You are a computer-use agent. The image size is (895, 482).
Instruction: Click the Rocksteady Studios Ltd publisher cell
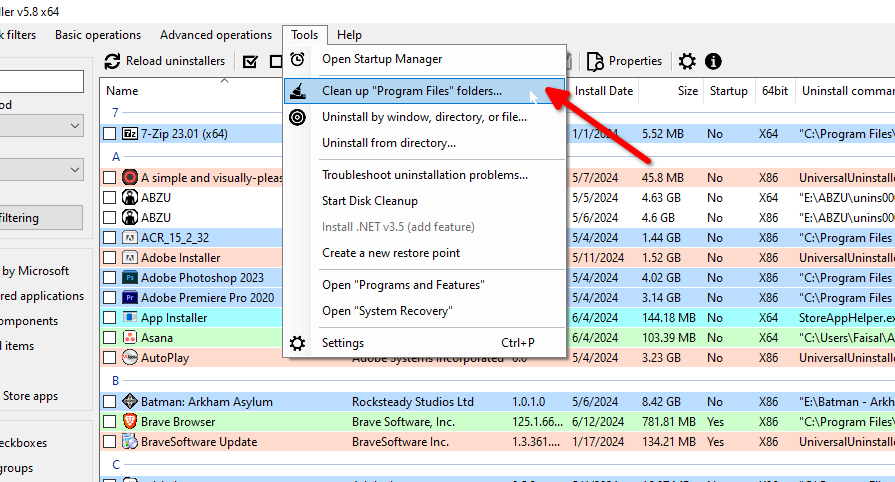coord(413,401)
